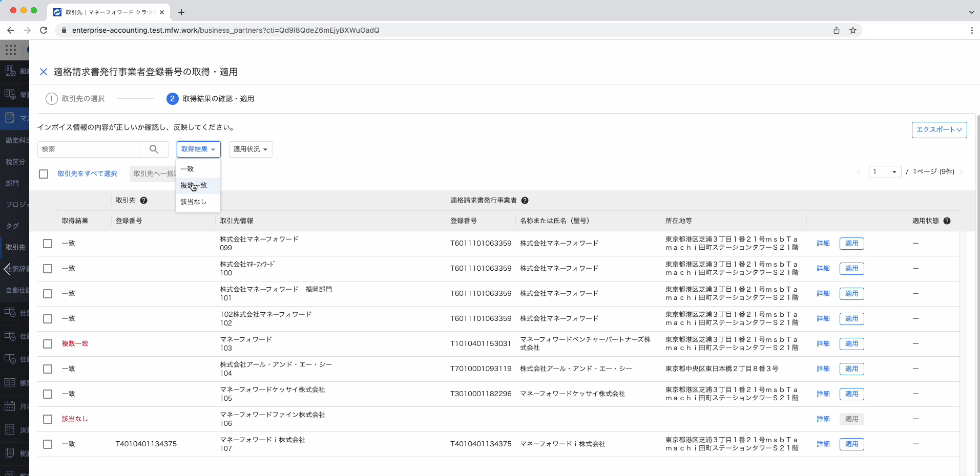Click the red 該当なし status text in the table
This screenshot has height=476, width=980.
click(75, 419)
